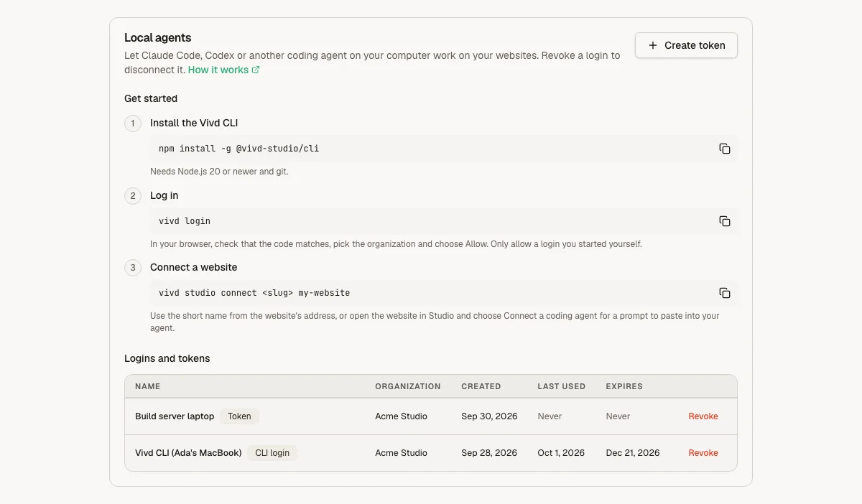Click Never under EXPIRES for Build server
Screen dimensions: 862x504
(x=618, y=416)
